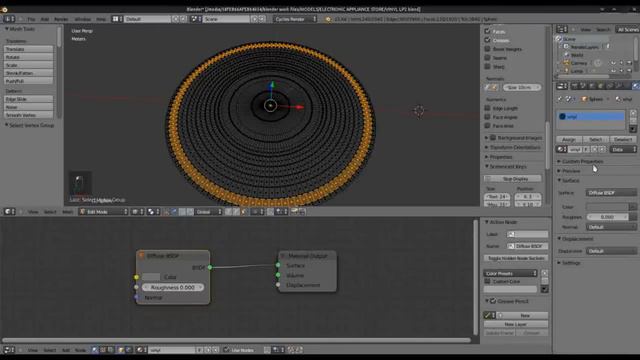Click the Diffuse BSDF node header icon
Screen dimensions: 640x360
[142, 256]
